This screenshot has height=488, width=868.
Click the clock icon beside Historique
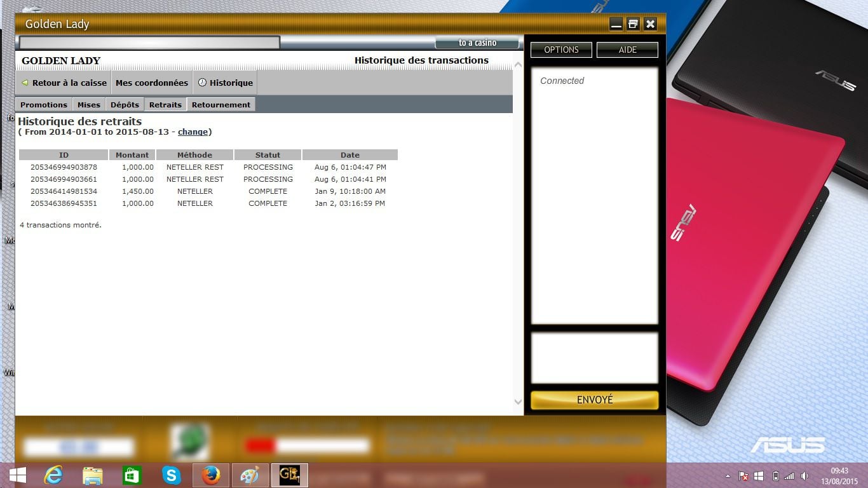(202, 83)
